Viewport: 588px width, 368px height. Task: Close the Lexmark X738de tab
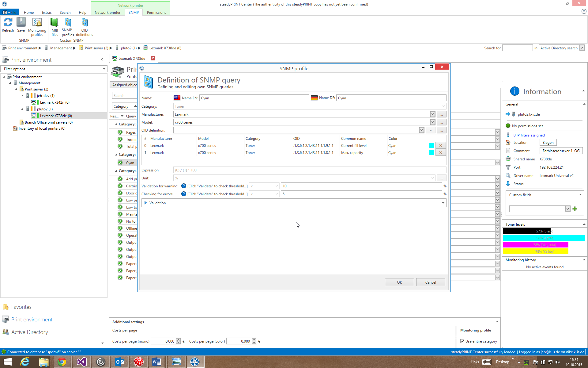(x=153, y=58)
